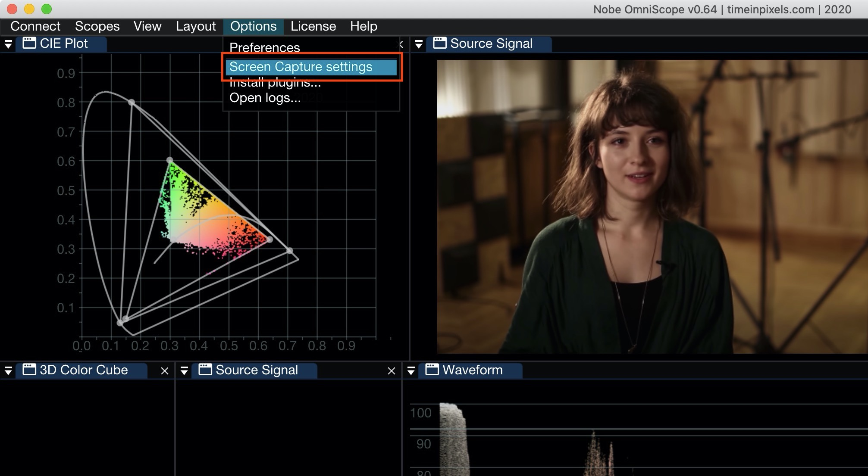The width and height of the screenshot is (868, 476).
Task: Select the Waveform tab
Action: pos(471,370)
